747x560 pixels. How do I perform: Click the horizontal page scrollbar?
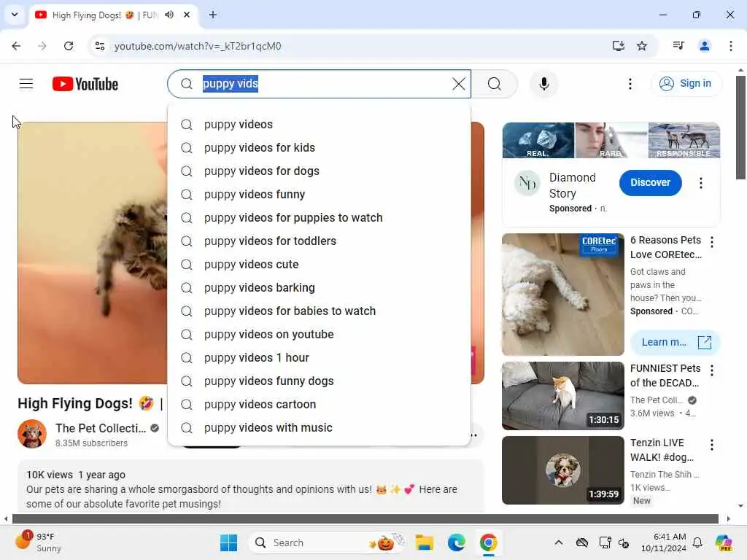click(365, 518)
